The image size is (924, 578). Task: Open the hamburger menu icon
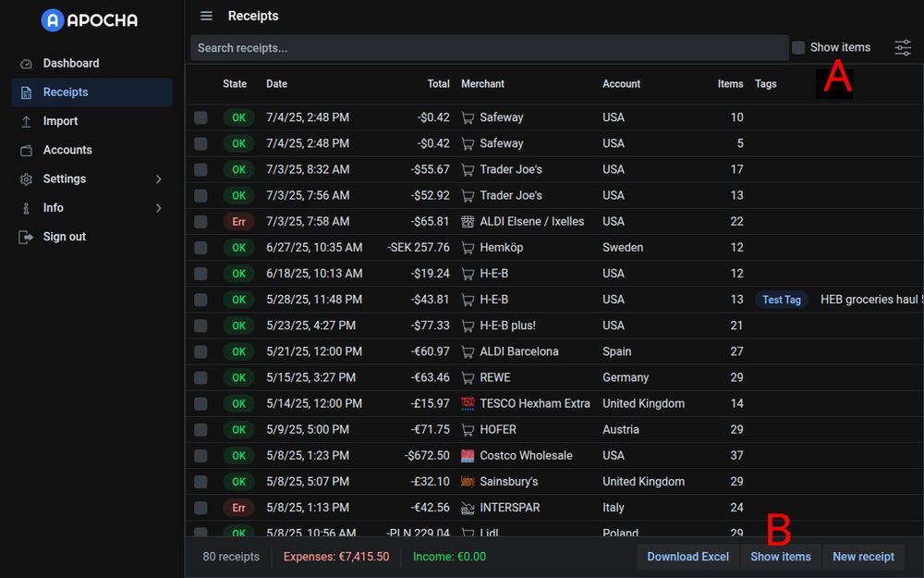(206, 16)
